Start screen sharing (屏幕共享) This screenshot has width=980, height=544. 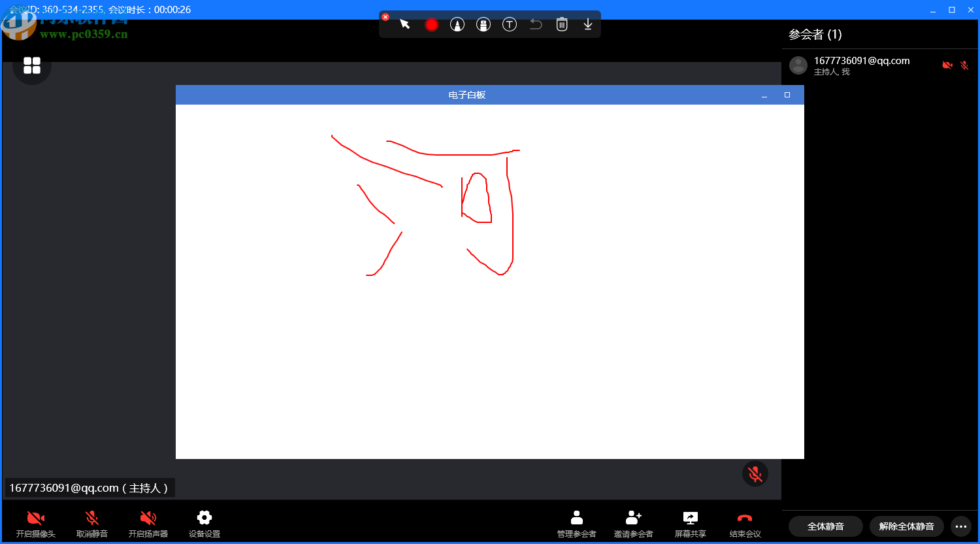coord(691,524)
